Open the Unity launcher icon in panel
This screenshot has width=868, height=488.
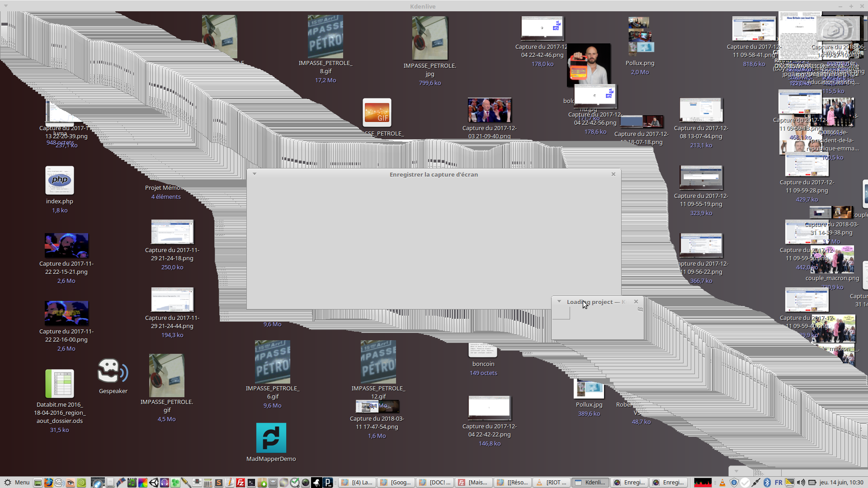[x=154, y=483]
